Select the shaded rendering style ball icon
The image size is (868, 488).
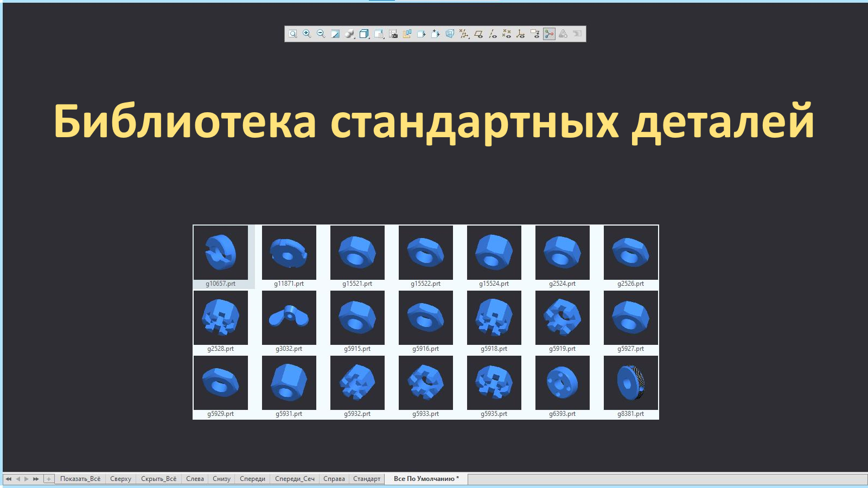tap(348, 34)
